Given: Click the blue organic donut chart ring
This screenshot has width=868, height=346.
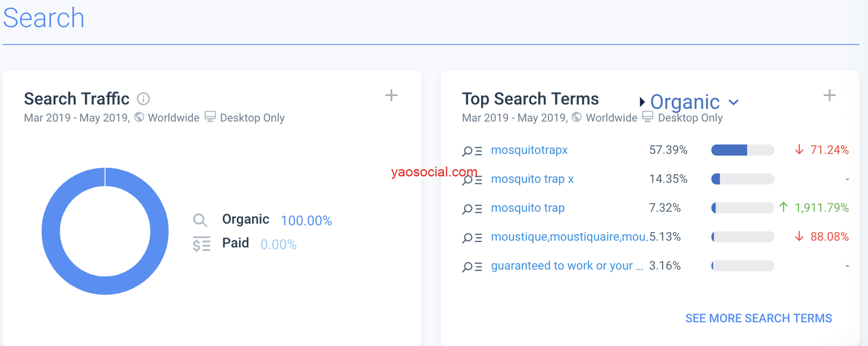Looking at the screenshot, I should pyautogui.click(x=50, y=232).
